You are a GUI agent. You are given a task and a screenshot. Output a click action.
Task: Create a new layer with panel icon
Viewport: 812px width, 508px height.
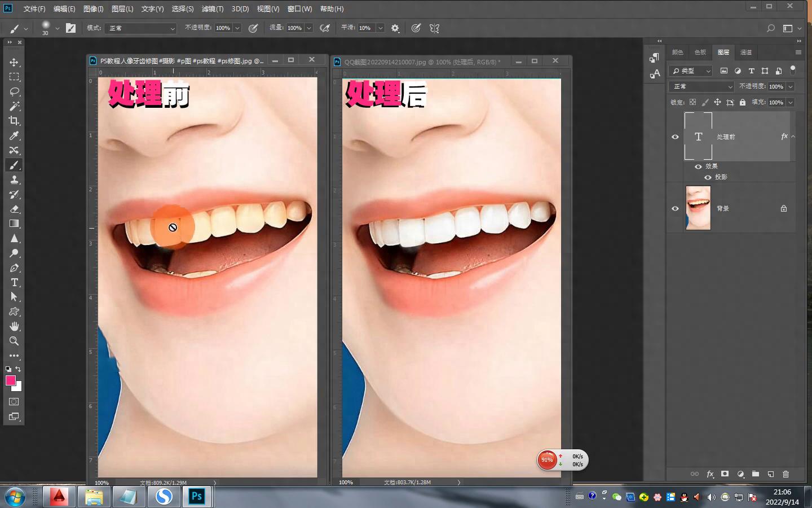(x=770, y=474)
